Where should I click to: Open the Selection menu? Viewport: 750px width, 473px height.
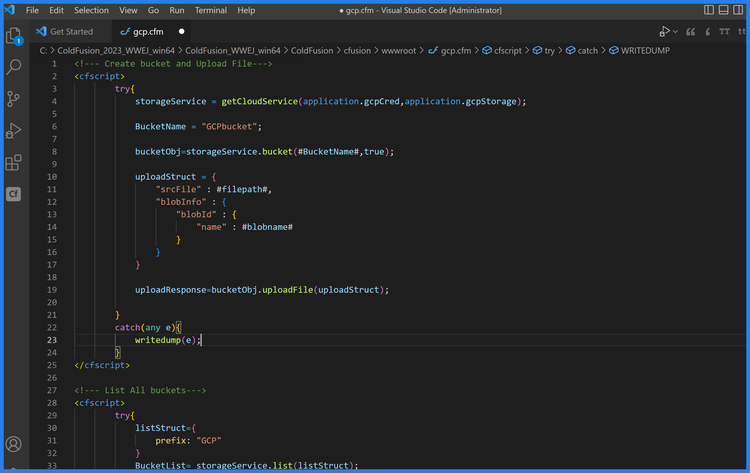[91, 10]
